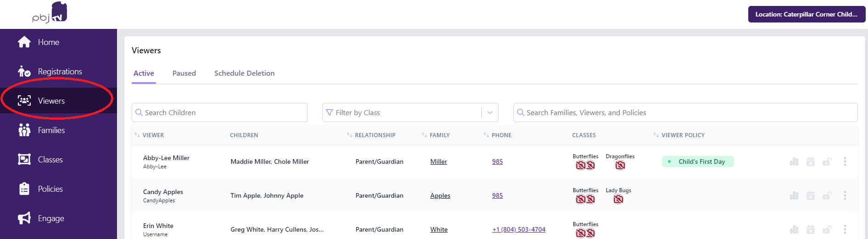Click the funnel icon in Filter by Class
Image resolution: width=868 pixels, height=239 pixels.
[329, 112]
